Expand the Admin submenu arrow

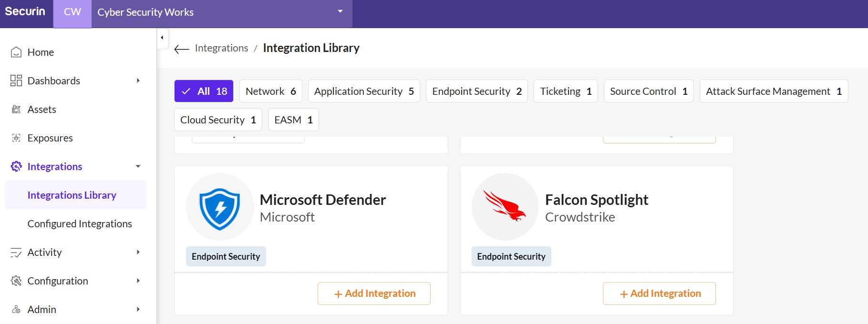[138, 309]
